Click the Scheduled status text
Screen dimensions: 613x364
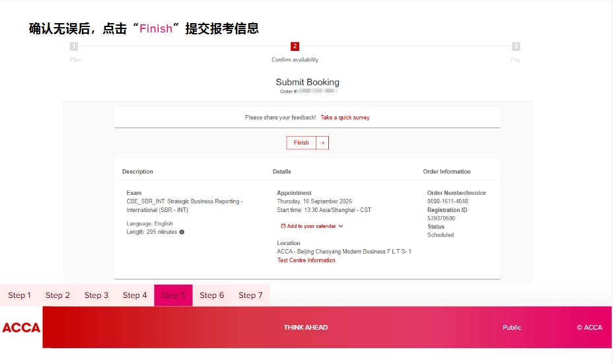point(440,235)
